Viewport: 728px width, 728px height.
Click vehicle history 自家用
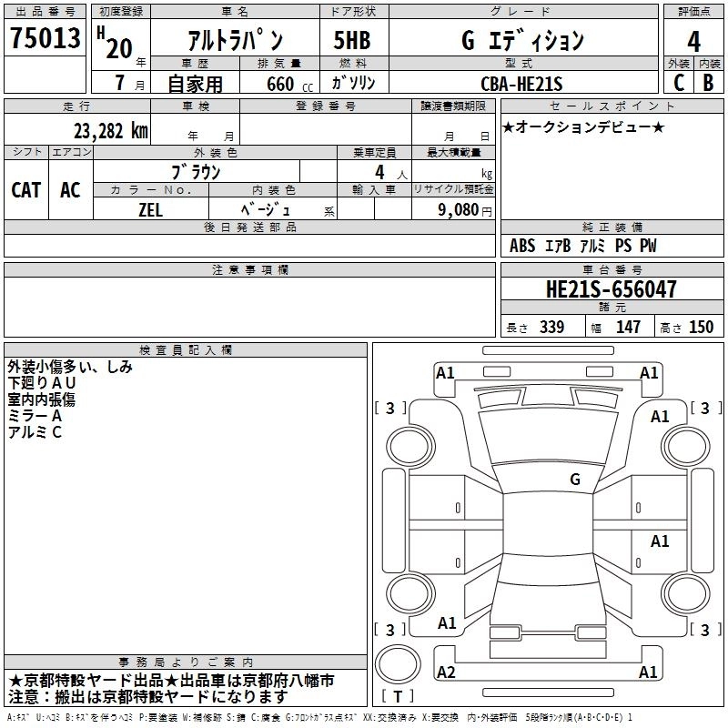[x=195, y=84]
